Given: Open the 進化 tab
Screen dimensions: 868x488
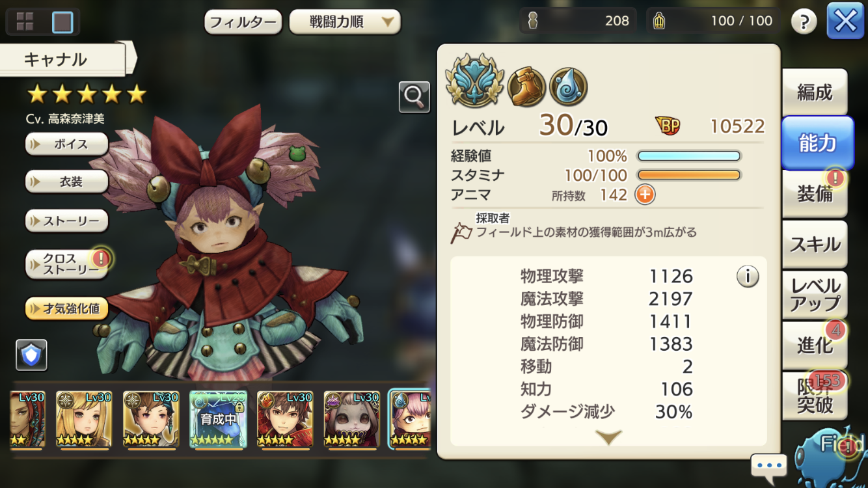Looking at the screenshot, I should click(x=815, y=345).
